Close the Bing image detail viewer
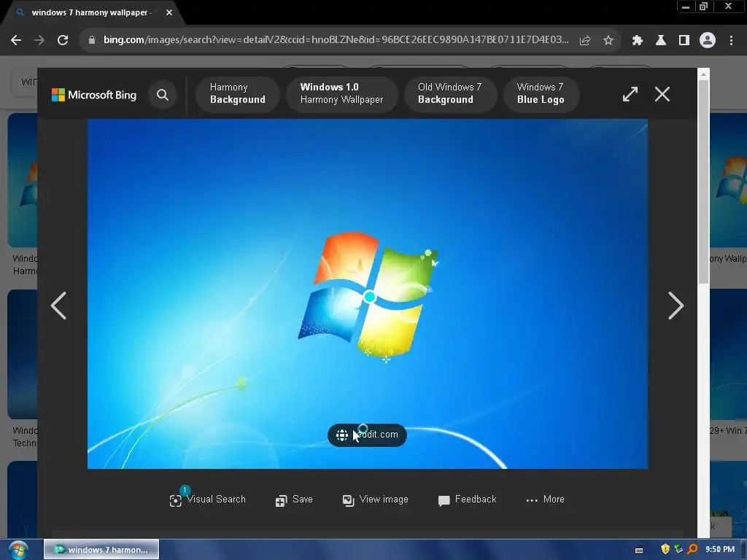 (662, 94)
